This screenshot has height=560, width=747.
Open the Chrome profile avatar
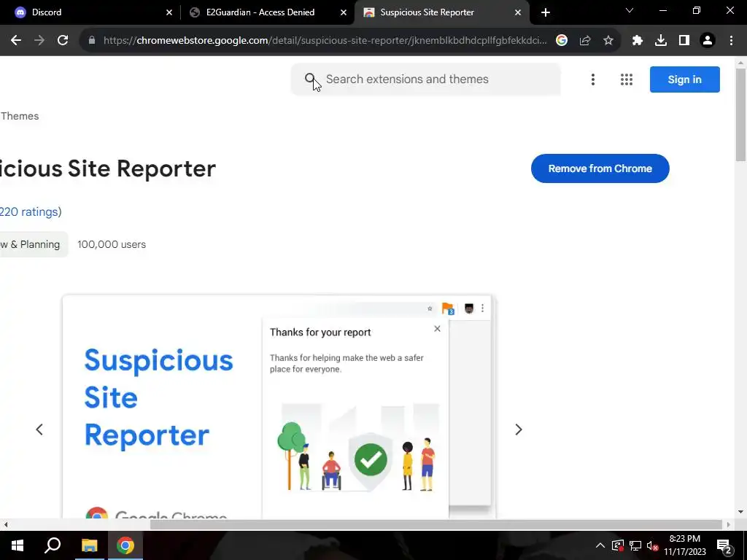tap(708, 41)
